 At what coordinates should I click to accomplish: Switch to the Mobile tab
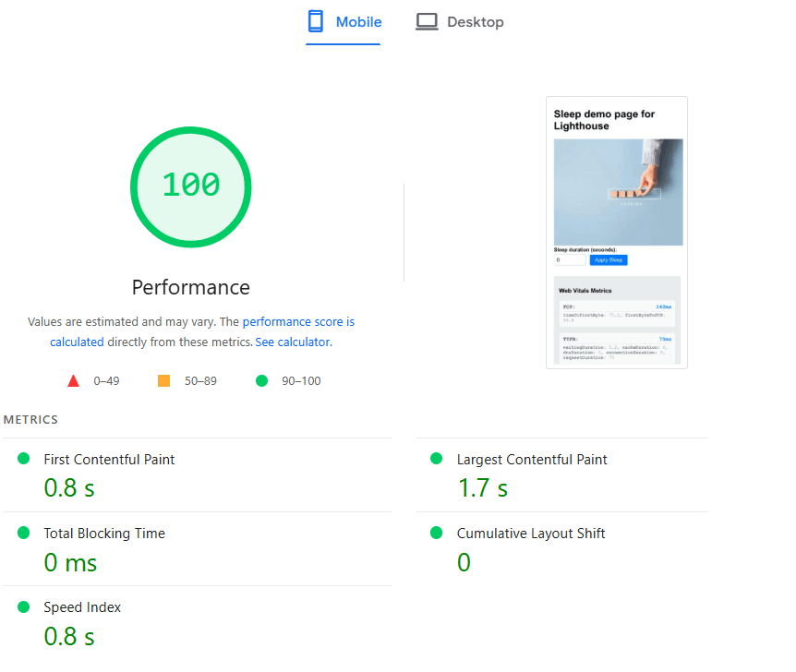pyautogui.click(x=344, y=22)
